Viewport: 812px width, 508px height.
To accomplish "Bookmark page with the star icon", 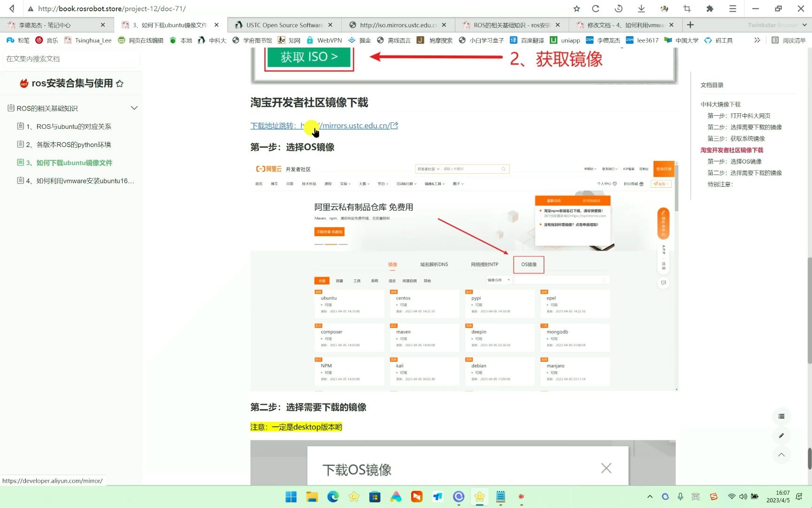I will point(577,8).
